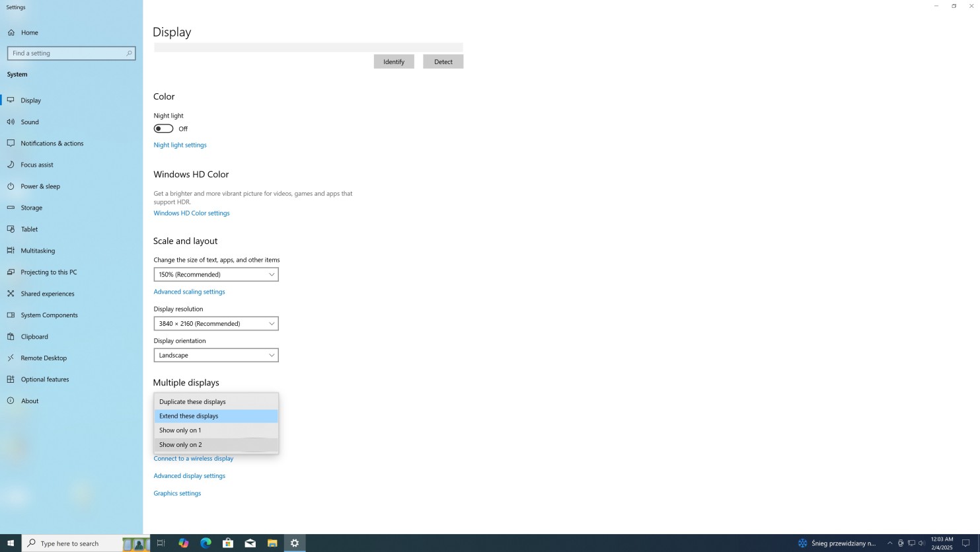Launch Microsoft Edge from taskbar
The height and width of the screenshot is (552, 980).
point(206,543)
